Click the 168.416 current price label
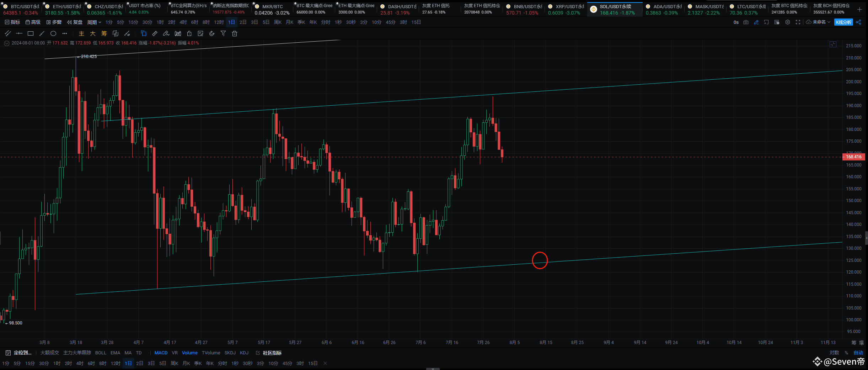Image resolution: width=868 pixels, height=370 pixels. pos(854,157)
